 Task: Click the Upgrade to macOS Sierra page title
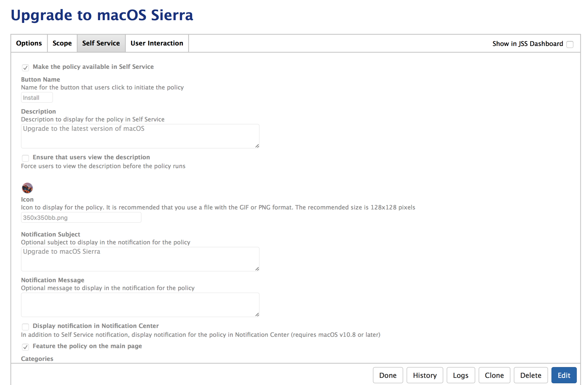click(102, 15)
